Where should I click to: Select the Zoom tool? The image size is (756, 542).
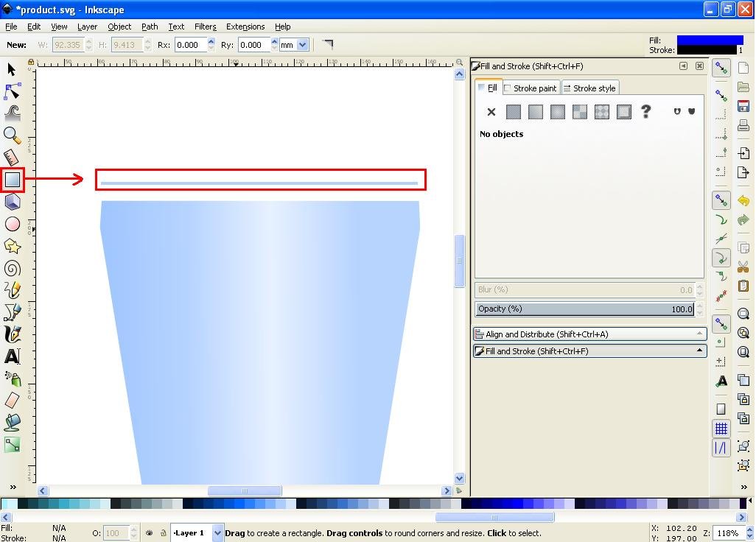(x=11, y=135)
